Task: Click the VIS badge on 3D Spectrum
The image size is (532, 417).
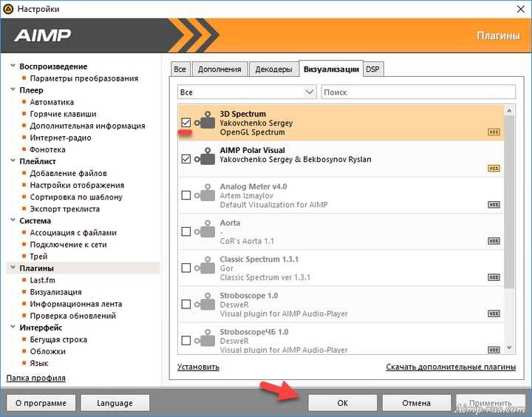Action: 494,132
